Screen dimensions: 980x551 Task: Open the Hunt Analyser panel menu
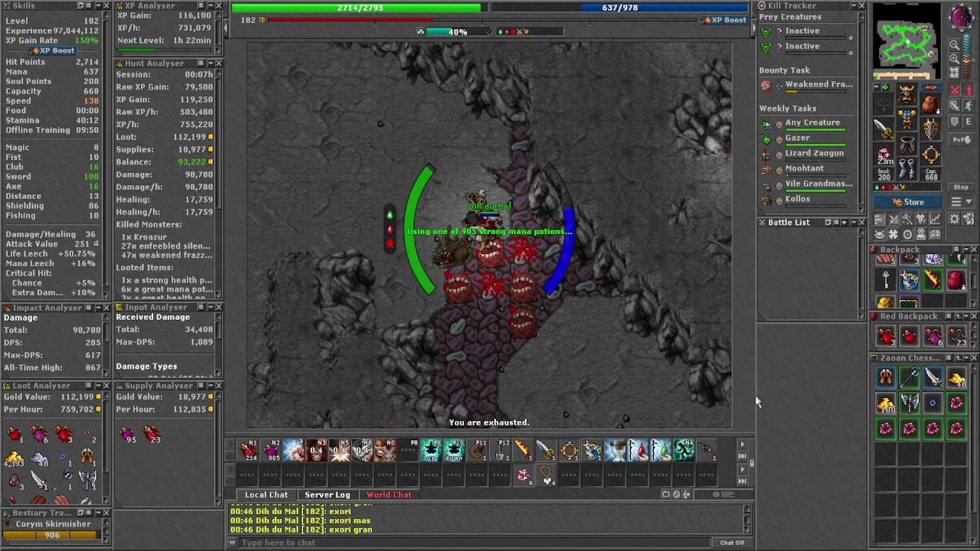[x=201, y=64]
